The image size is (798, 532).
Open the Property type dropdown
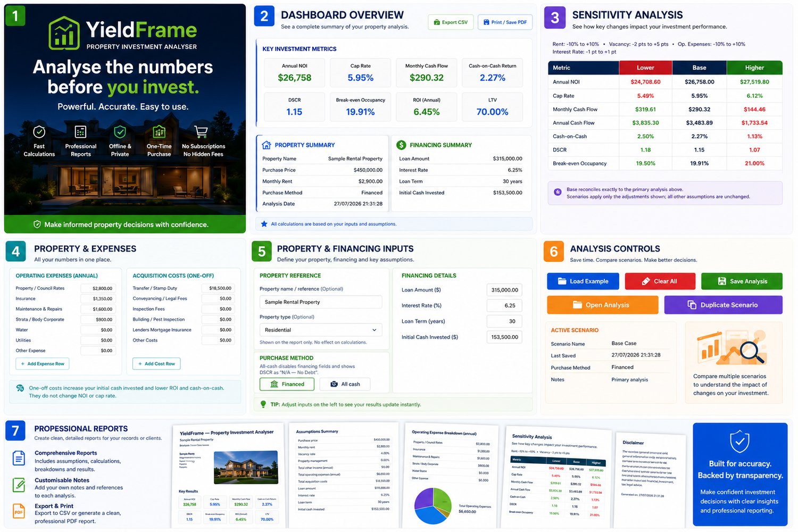click(x=321, y=330)
